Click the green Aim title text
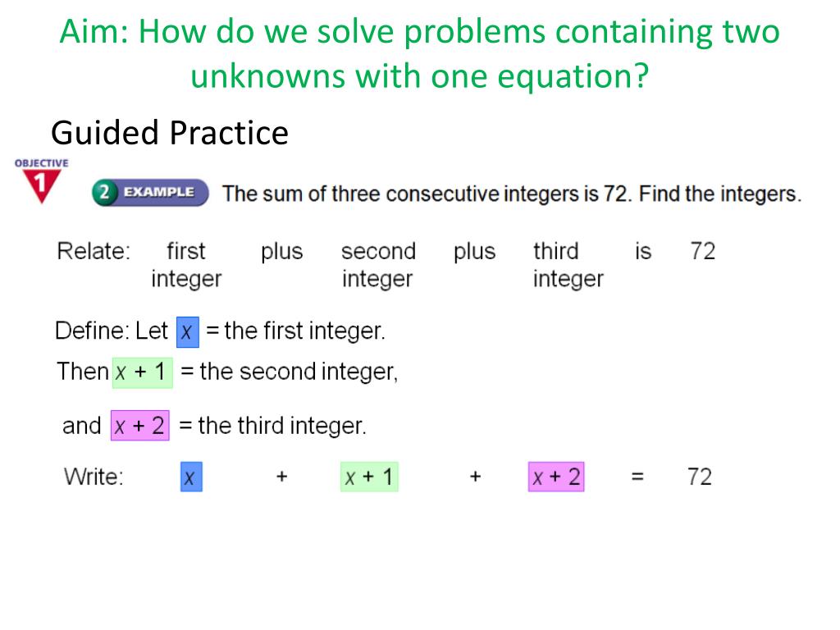Viewport: 840px width, 630px height. click(419, 53)
